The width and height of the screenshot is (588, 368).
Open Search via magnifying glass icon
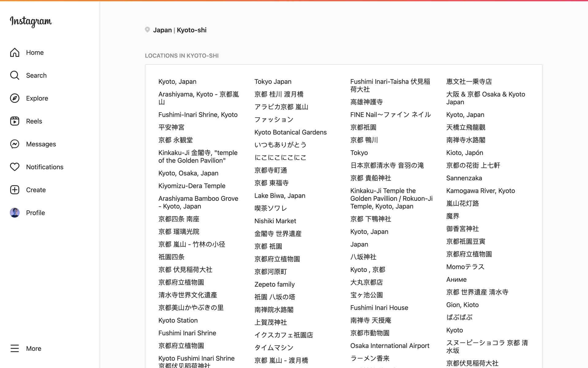(15, 75)
